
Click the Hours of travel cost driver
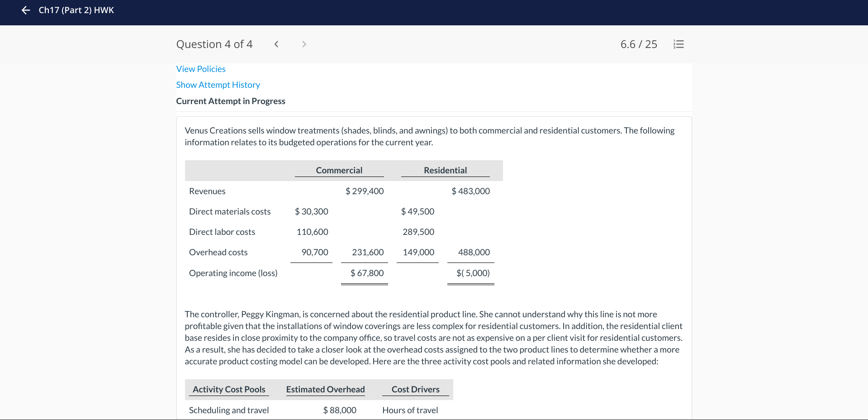[410, 410]
